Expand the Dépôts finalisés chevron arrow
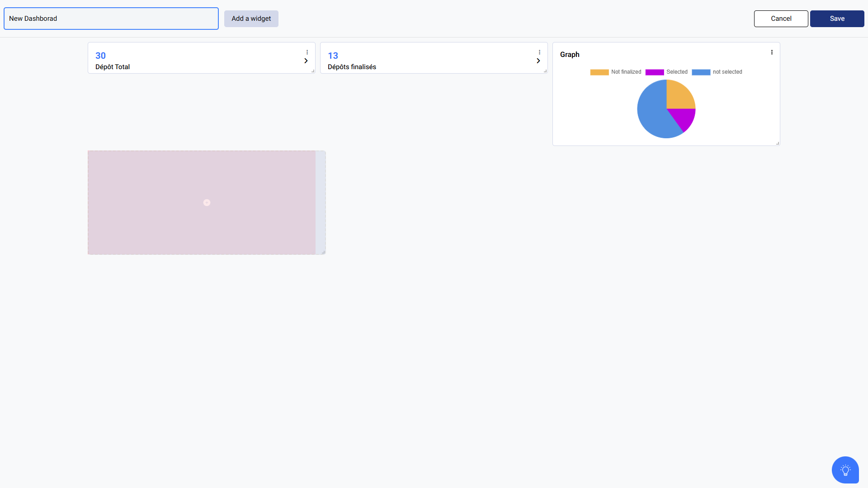 538,61
